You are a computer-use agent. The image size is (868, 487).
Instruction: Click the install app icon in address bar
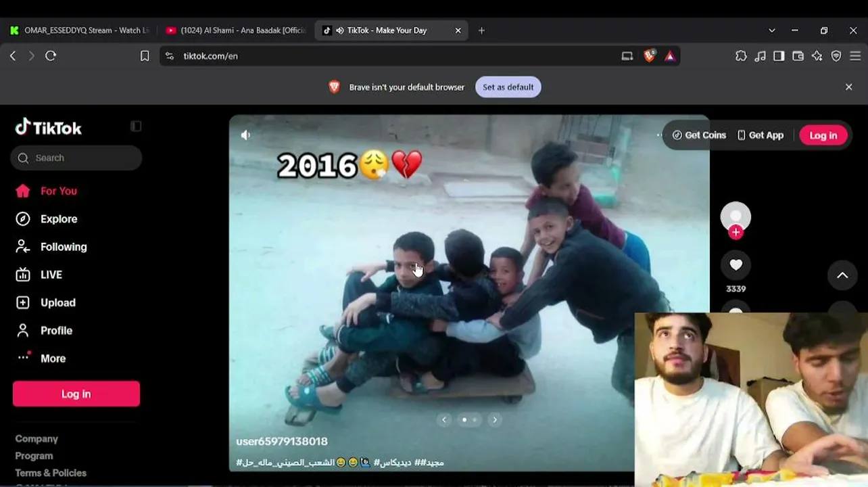627,56
